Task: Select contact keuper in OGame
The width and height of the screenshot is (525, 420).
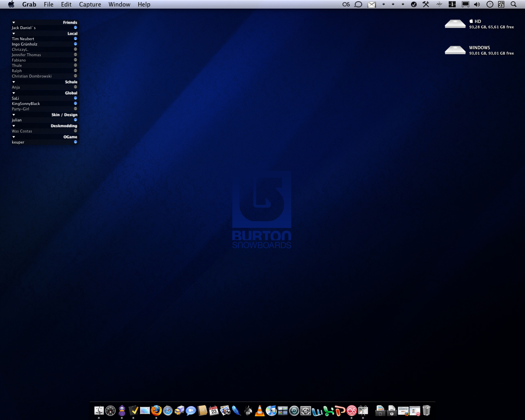Action: (44, 142)
